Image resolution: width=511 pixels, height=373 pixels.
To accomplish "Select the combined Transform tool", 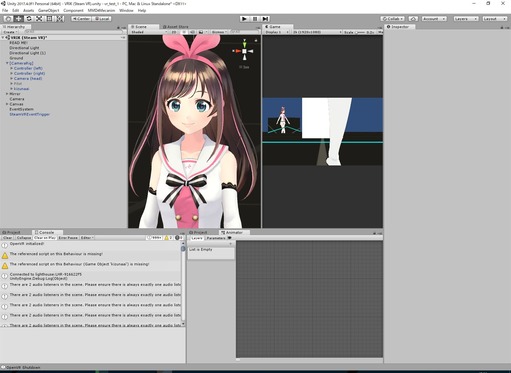I will pyautogui.click(x=60, y=19).
